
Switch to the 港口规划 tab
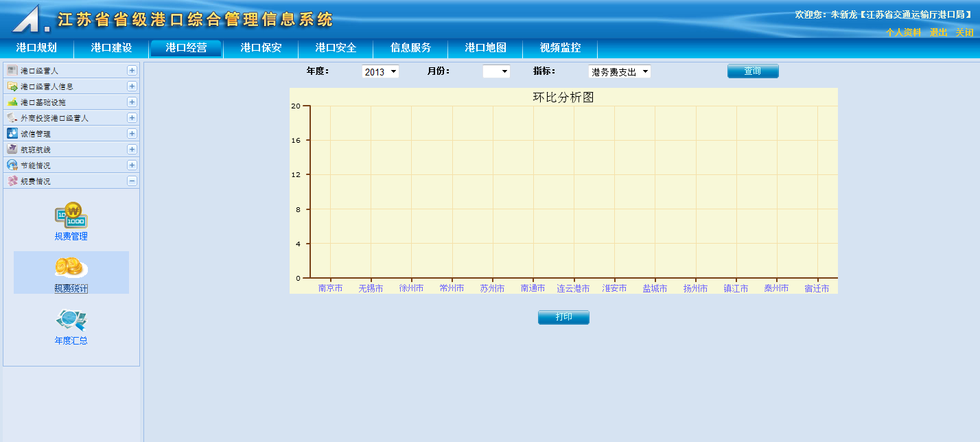point(36,48)
